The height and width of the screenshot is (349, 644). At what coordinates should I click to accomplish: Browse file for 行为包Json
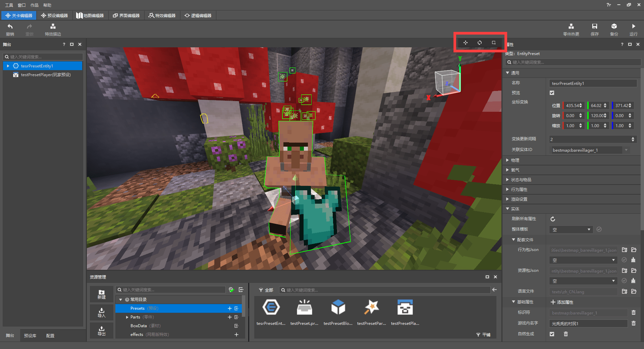(x=625, y=250)
